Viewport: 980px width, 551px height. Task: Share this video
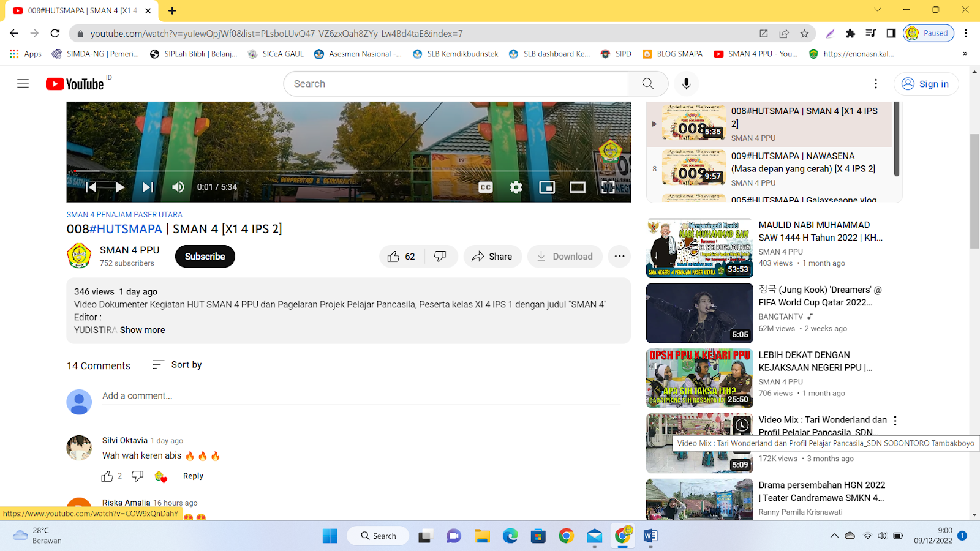492,257
